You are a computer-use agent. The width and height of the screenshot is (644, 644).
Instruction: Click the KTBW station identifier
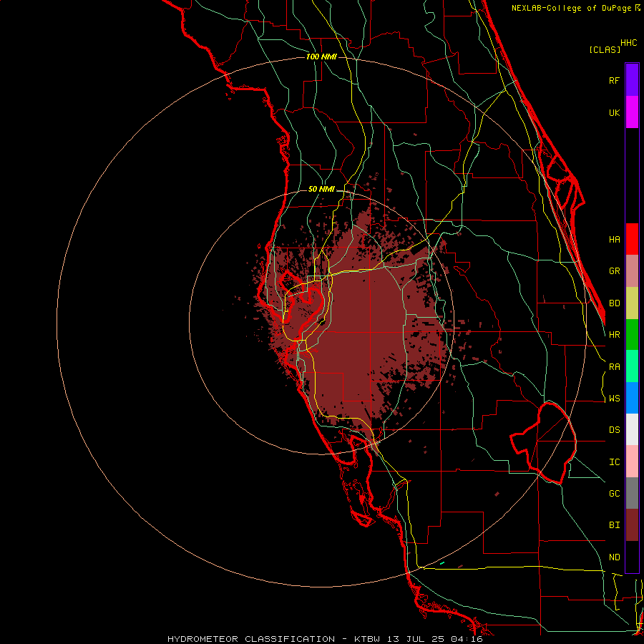(367, 639)
